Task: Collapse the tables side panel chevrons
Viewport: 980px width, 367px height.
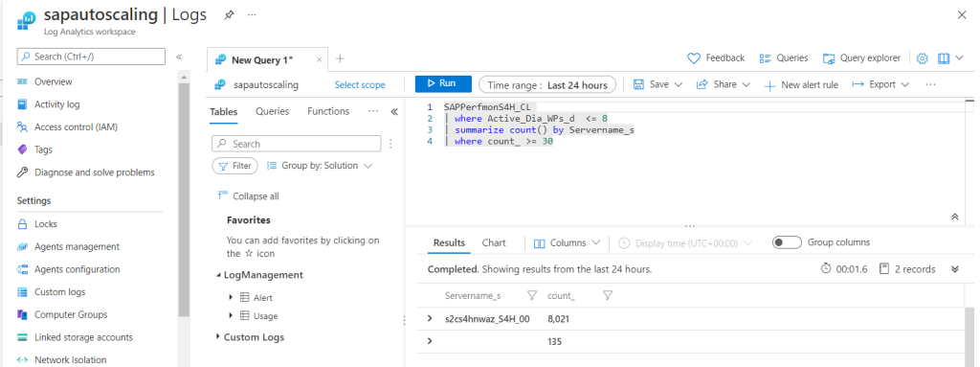Action: coord(393,111)
